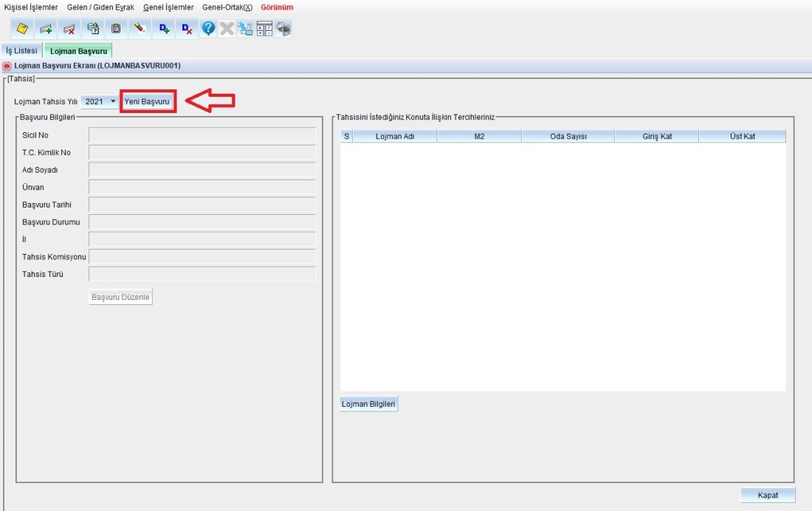
Task: Click the query document icon with question mark
Action: (x=93, y=29)
